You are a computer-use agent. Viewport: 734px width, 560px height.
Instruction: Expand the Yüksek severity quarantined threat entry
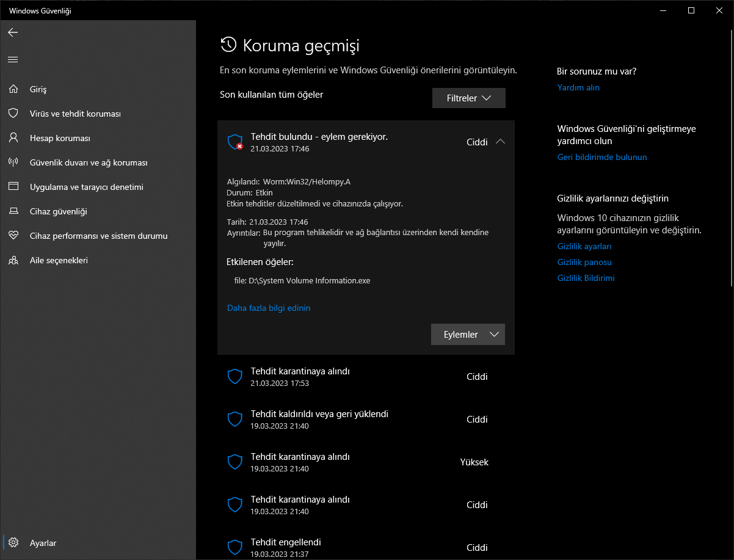[366, 462]
